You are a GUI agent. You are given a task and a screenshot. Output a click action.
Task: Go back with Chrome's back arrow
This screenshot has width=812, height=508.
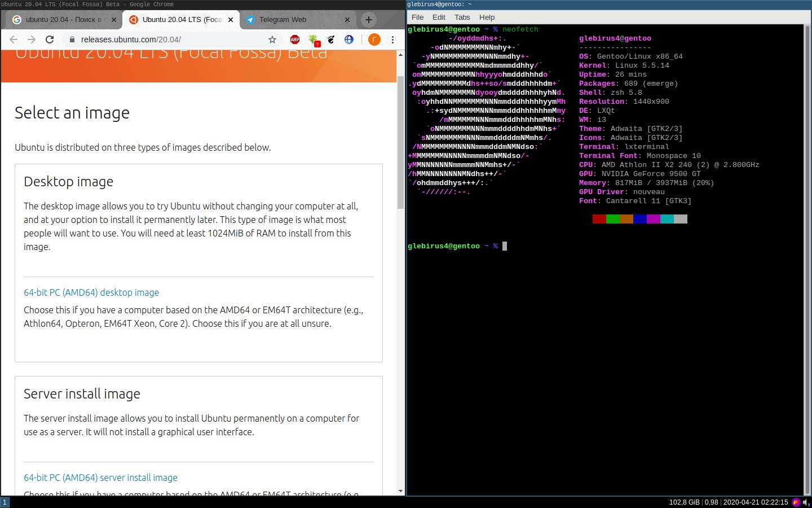point(14,40)
